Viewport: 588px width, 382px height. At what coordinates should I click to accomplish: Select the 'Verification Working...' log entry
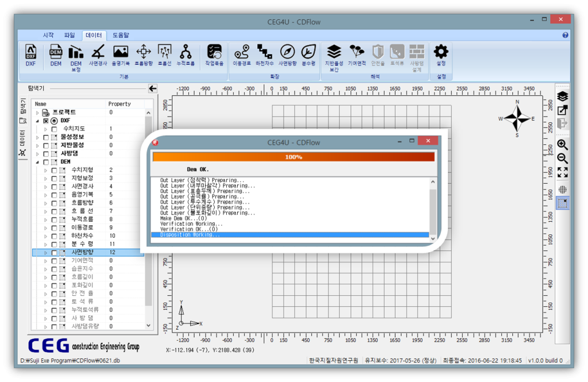point(191,224)
